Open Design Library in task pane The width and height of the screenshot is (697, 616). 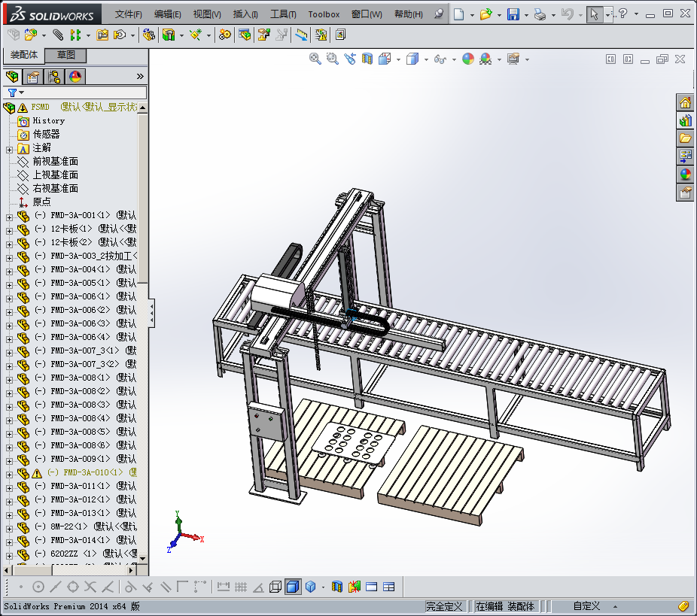coord(686,120)
